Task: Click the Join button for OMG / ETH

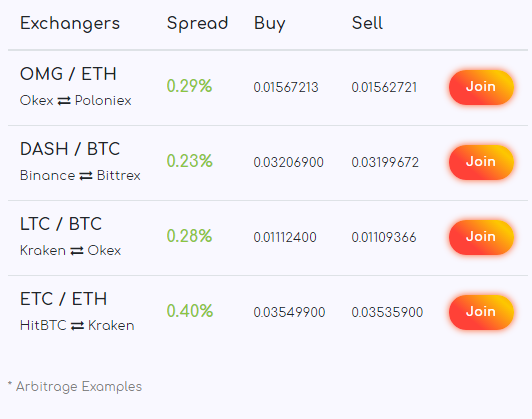Action: click(x=481, y=87)
